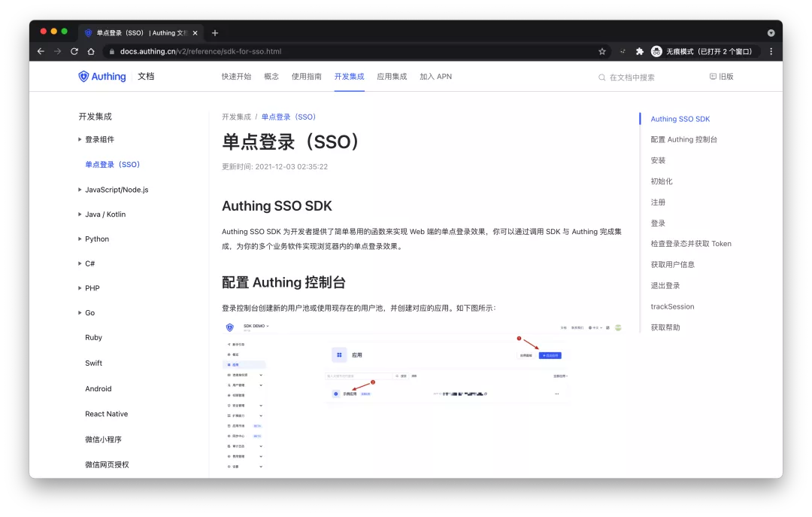Image resolution: width=812 pixels, height=517 pixels.
Task: Open 快速开始 nav tab
Action: click(236, 76)
